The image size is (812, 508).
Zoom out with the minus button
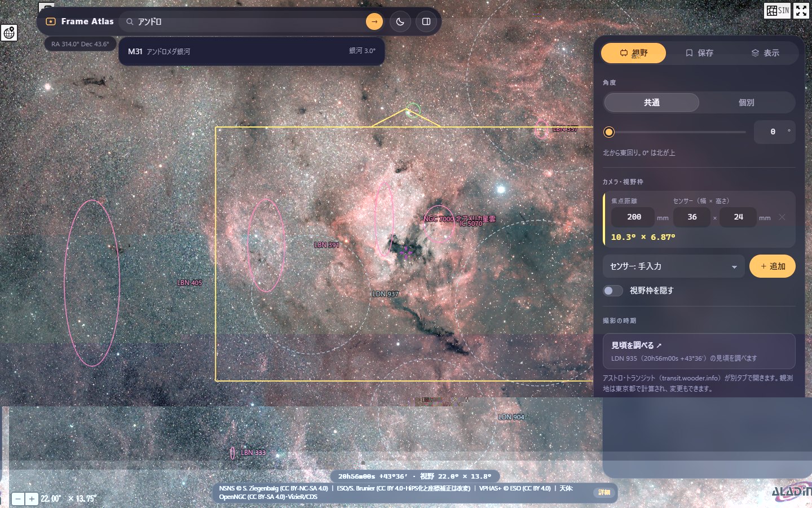[18, 499]
